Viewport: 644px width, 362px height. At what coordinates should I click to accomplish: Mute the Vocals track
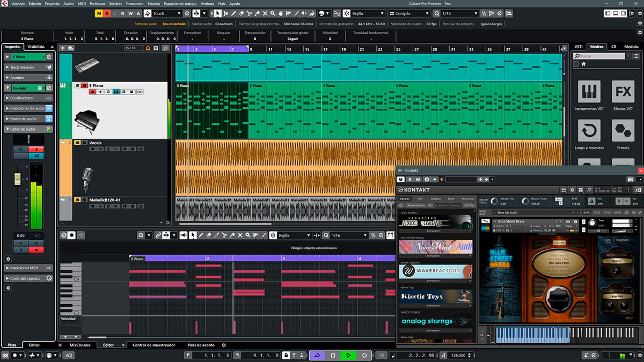tap(78, 143)
